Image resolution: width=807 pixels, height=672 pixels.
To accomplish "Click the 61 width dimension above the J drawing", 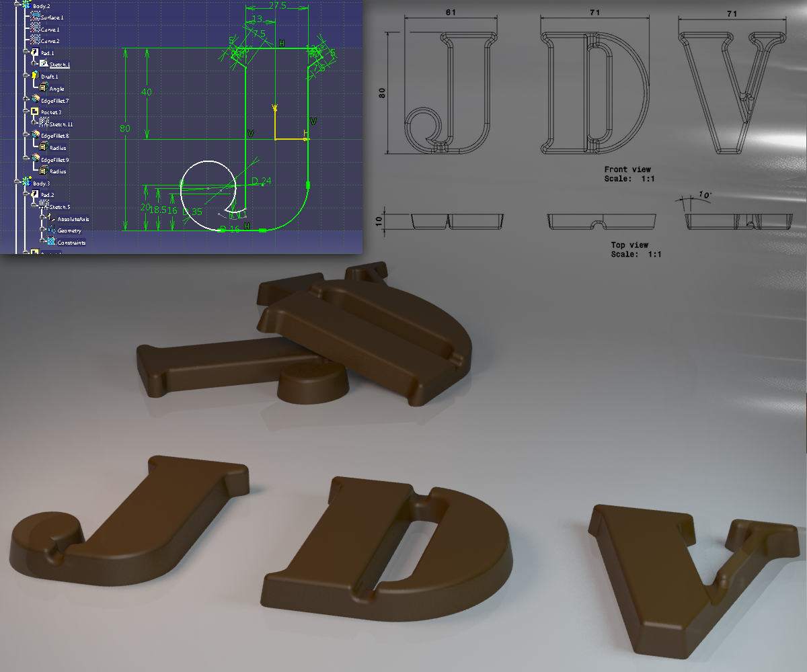I will click(451, 12).
